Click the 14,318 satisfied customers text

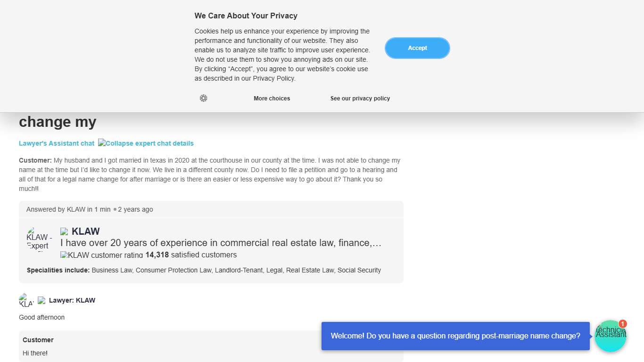pyautogui.click(x=191, y=255)
